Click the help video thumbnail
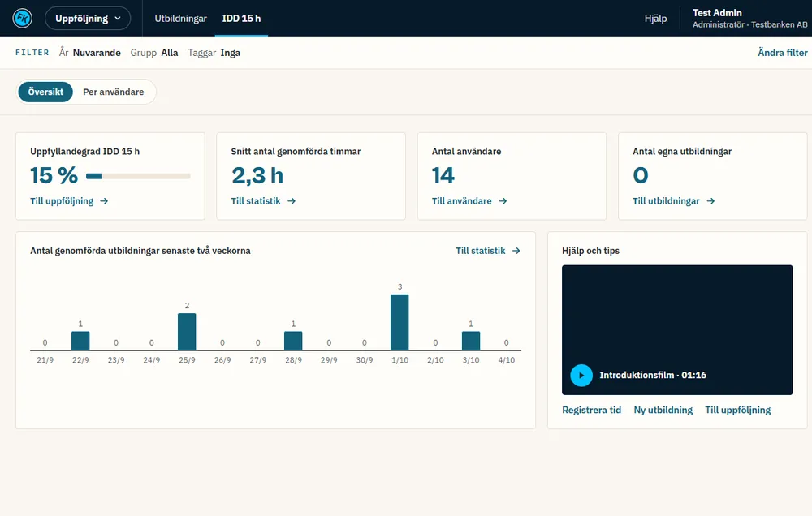The image size is (812, 516). tap(677, 329)
